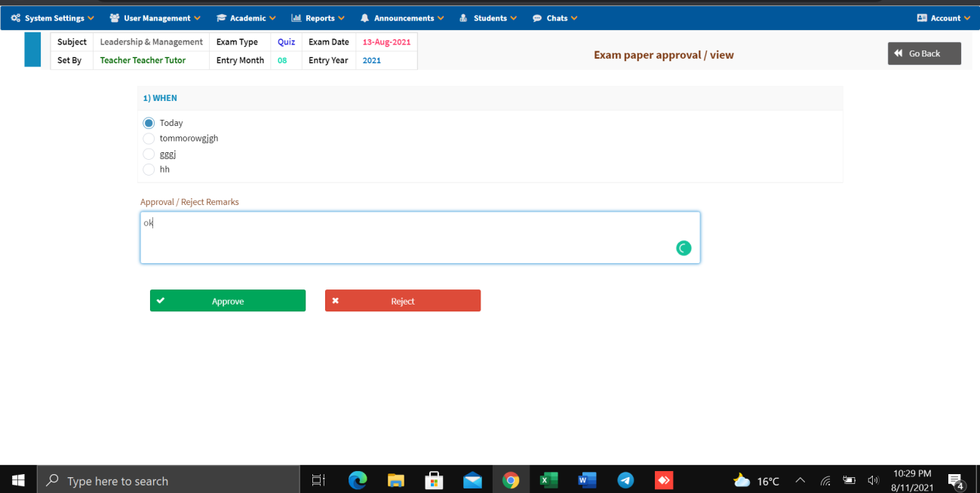Choose the "tommorowgjgh" answer option
Screen dimensions: 980x493
[149, 139]
